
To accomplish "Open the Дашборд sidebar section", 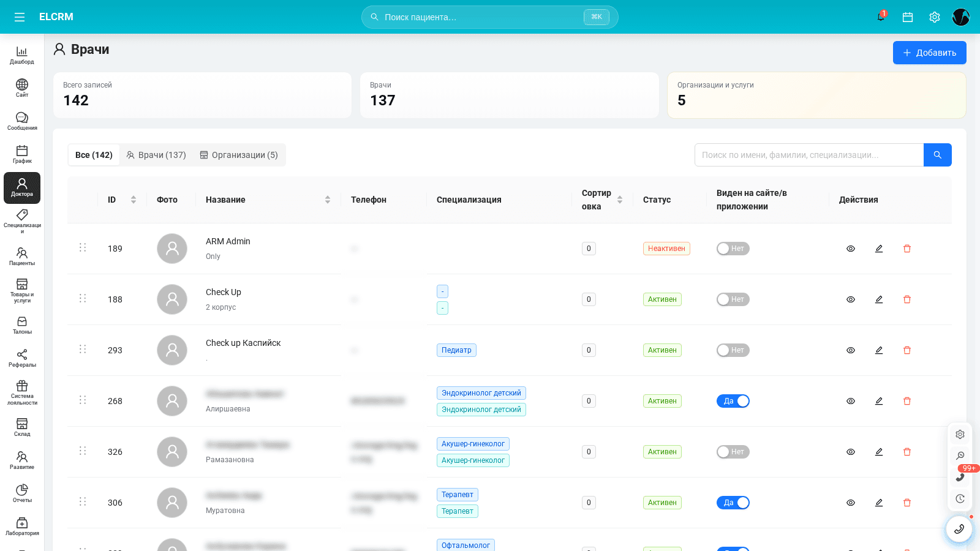I will 22,56.
